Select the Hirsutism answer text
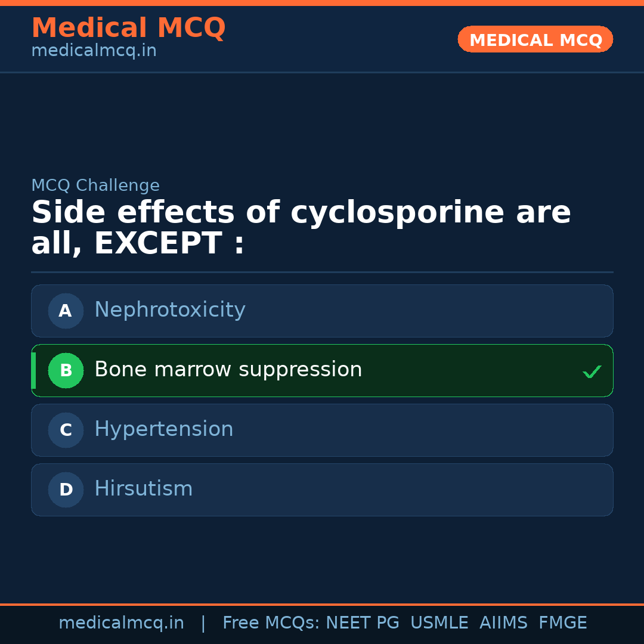Screen dimensions: 644x644 coord(143,489)
